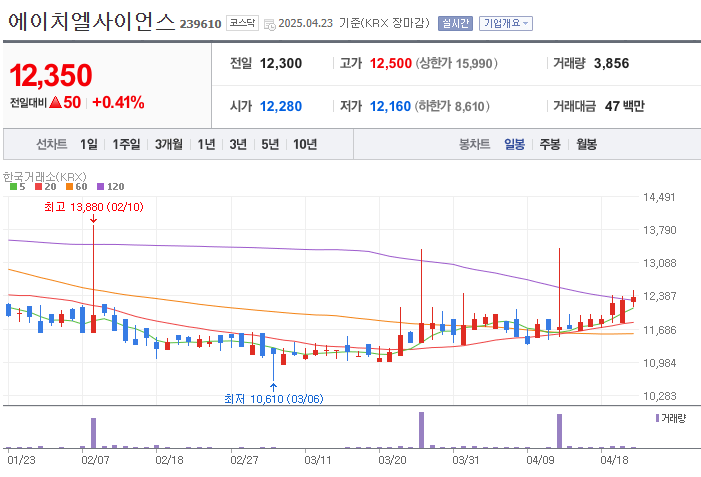
Task: Click the 하한가 8,610 lower limit text
Action: click(x=452, y=106)
